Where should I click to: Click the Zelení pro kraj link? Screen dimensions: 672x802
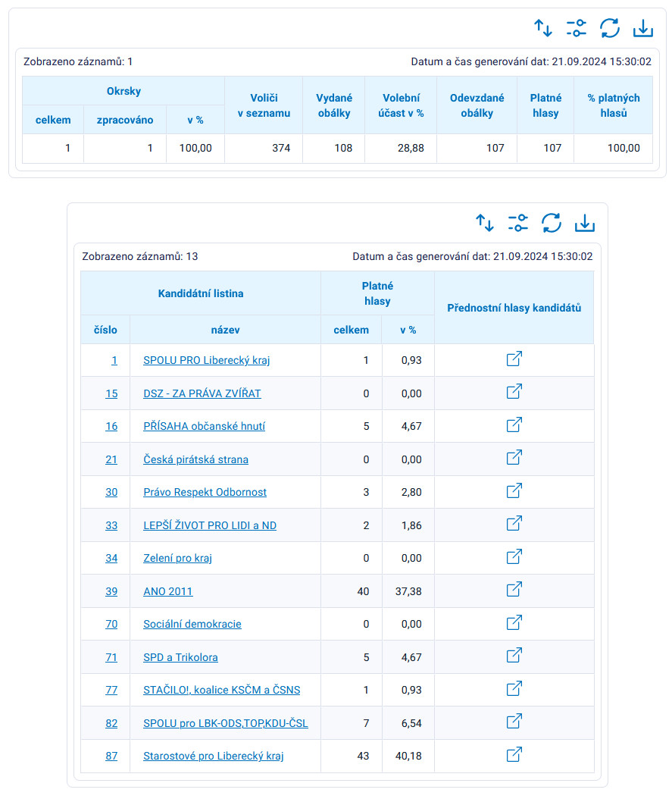[177, 558]
